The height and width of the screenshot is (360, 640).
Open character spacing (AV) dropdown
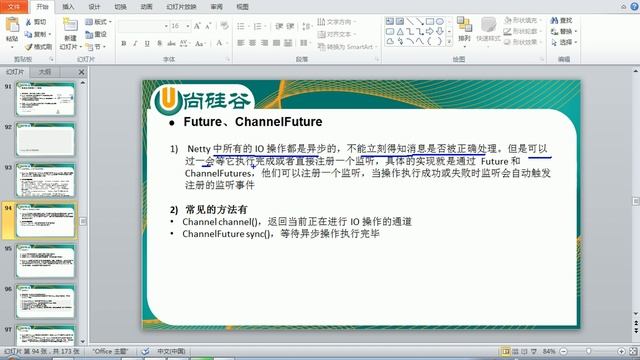tap(184, 43)
